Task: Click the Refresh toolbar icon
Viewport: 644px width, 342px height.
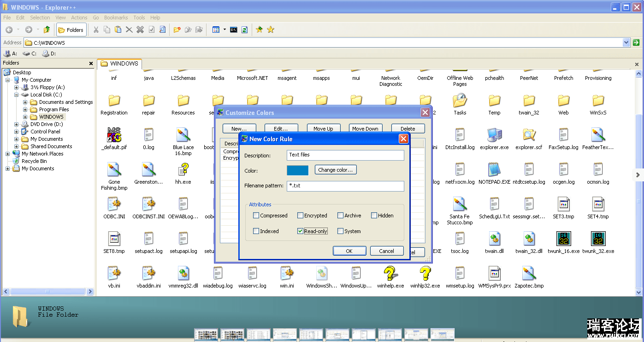Action: coord(245,30)
